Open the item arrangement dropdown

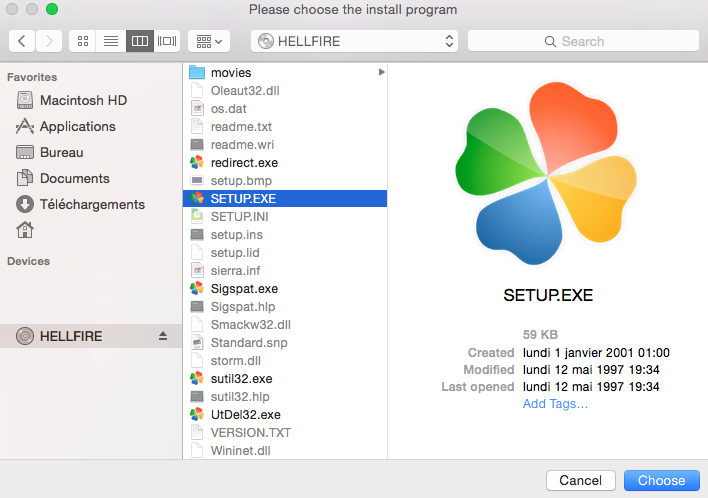click(x=209, y=42)
